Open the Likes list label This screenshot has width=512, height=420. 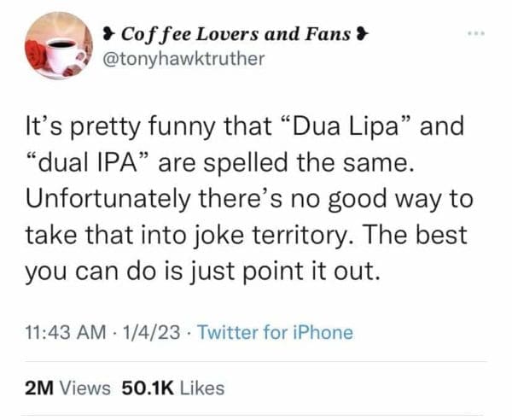coord(202,388)
